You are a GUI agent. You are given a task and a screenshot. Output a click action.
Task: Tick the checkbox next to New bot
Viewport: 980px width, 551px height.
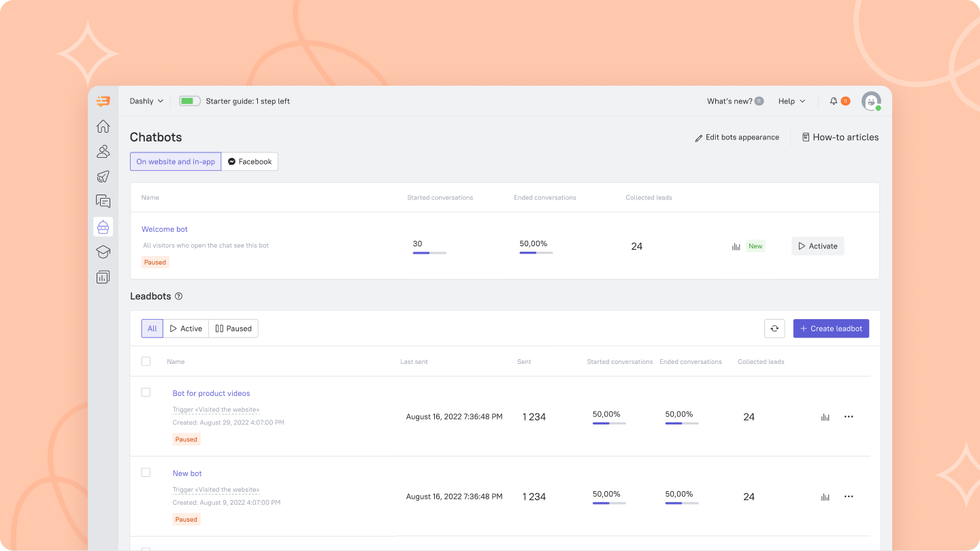pyautogui.click(x=146, y=473)
